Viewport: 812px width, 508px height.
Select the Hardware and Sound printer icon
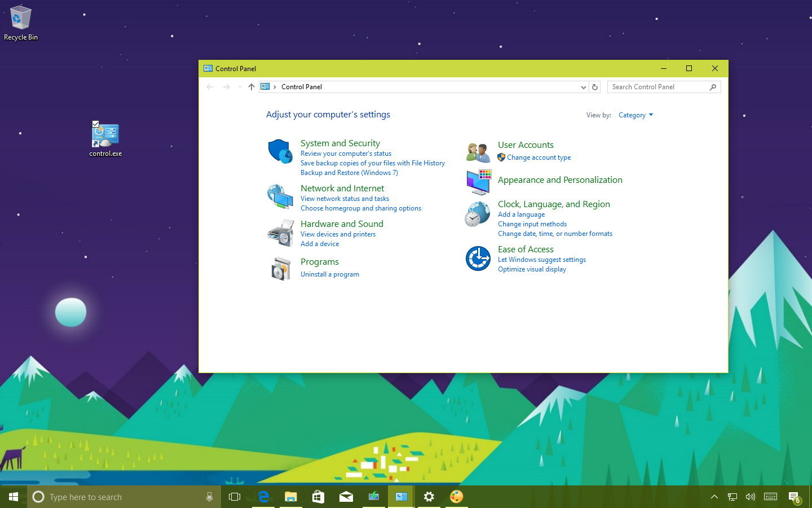click(280, 232)
